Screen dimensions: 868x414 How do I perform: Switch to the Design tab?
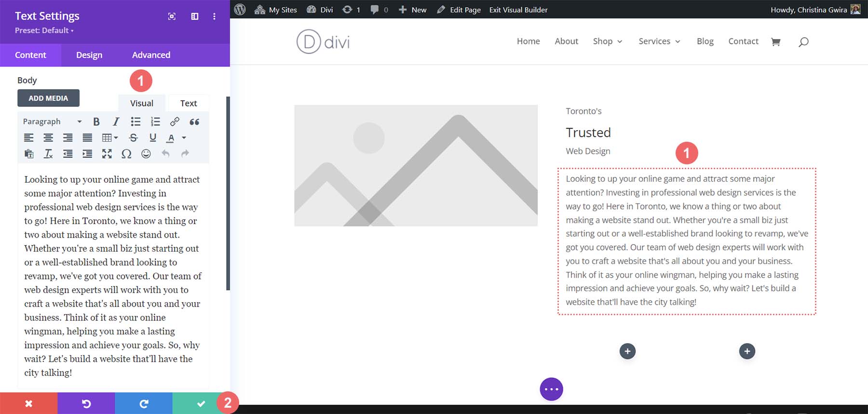pyautogui.click(x=89, y=55)
